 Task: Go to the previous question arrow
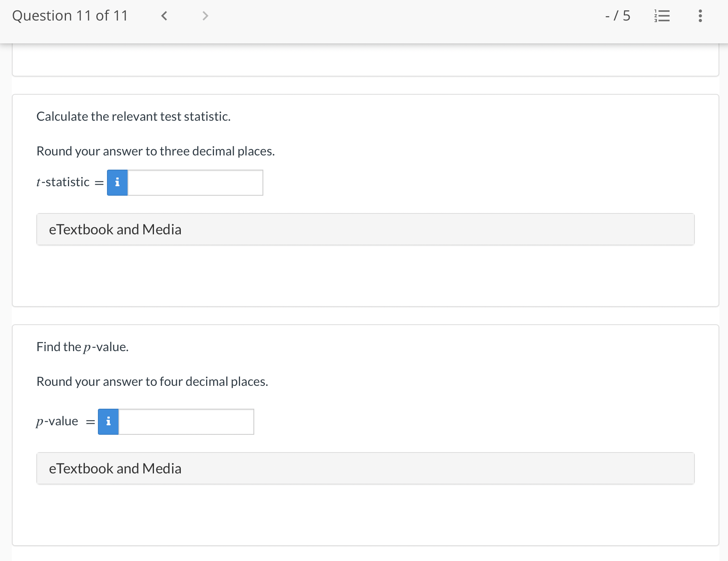coord(164,16)
